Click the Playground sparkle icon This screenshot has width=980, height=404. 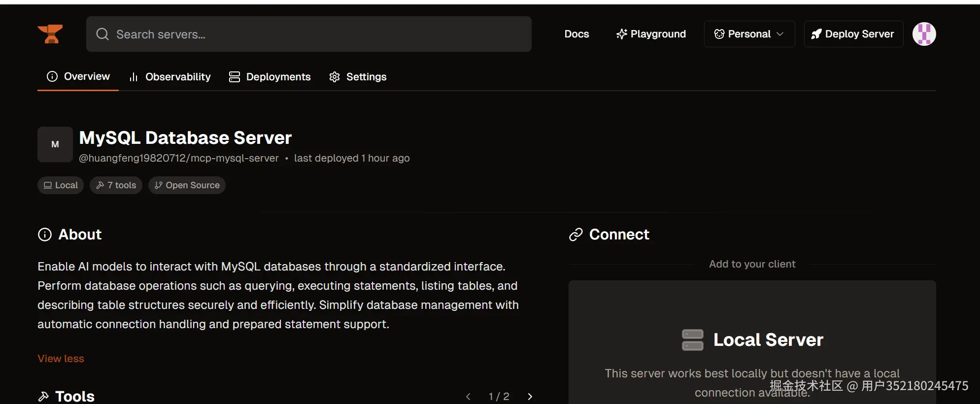tap(622, 34)
